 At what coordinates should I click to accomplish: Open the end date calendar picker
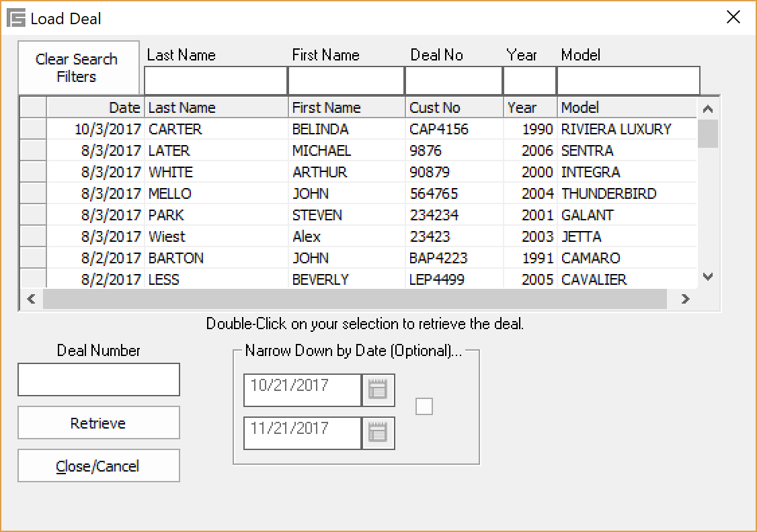point(378,433)
